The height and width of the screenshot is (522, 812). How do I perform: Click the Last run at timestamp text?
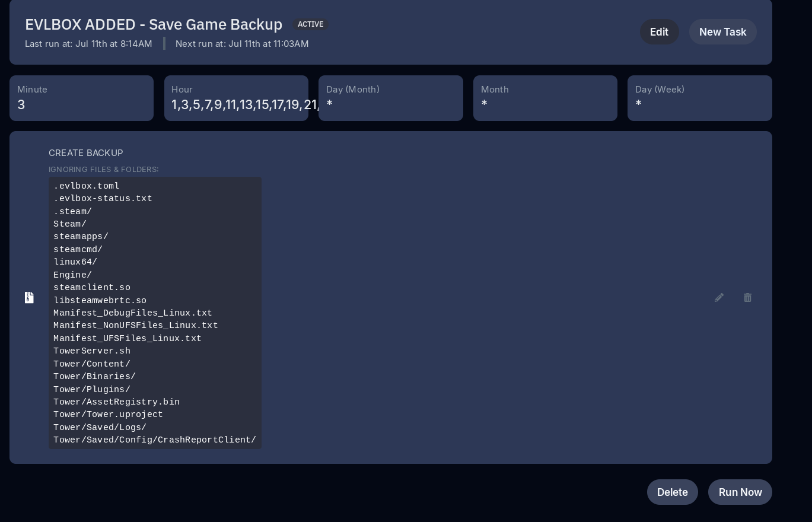pos(88,44)
